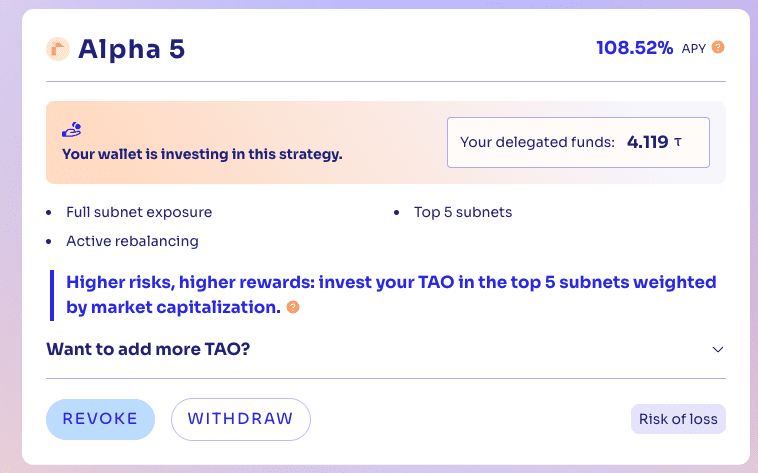Viewport: 758px width, 473px height.
Task: Click the 108.52% APY value
Action: (634, 47)
